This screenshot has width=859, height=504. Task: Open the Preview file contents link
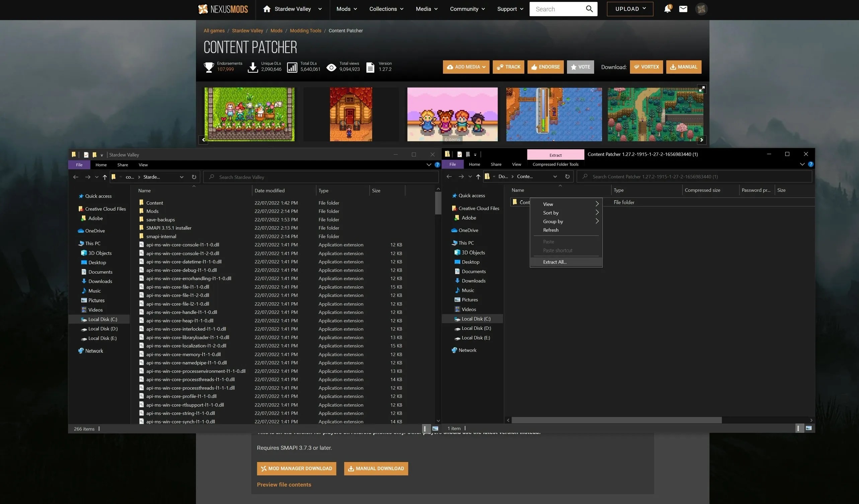tap(284, 484)
